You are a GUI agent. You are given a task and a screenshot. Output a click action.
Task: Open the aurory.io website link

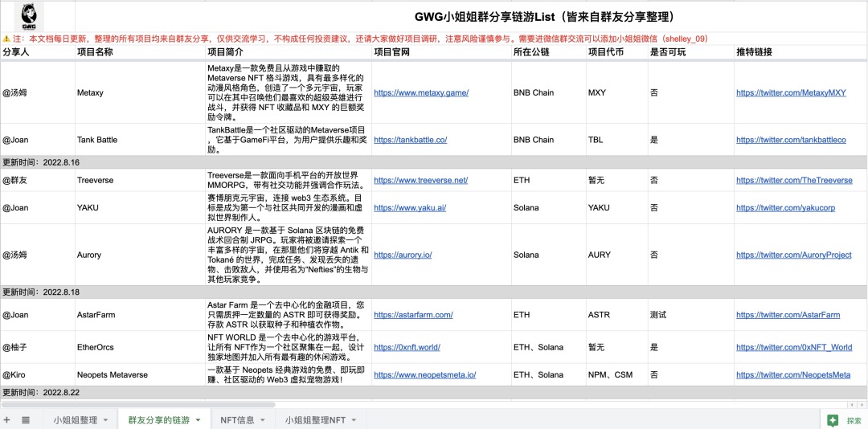point(403,255)
